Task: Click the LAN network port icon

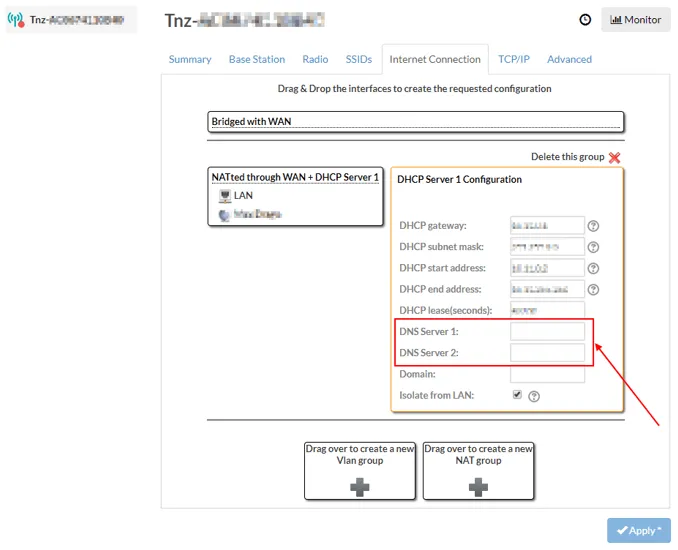Action: pyautogui.click(x=225, y=196)
